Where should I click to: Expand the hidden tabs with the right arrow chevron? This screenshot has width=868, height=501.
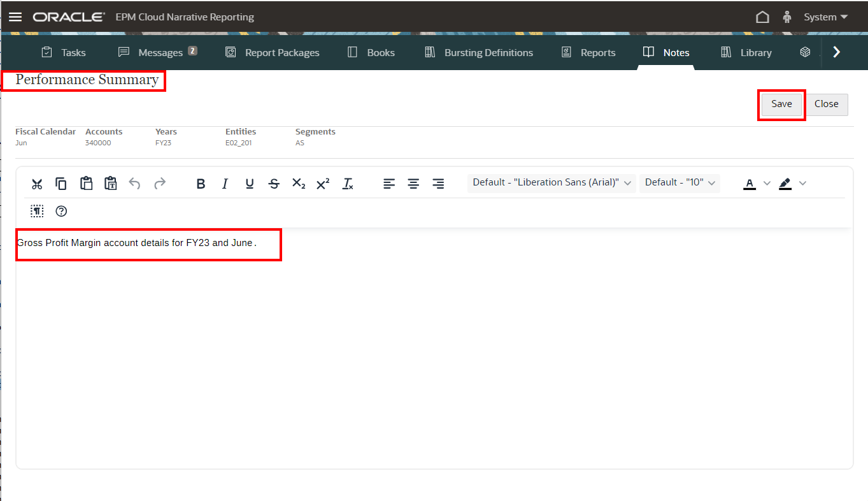pyautogui.click(x=836, y=52)
